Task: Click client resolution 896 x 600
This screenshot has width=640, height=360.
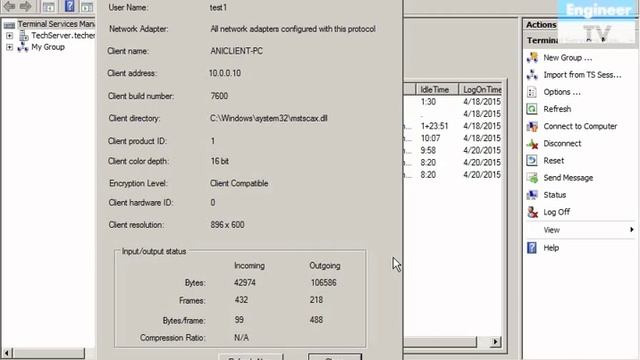Action: (227, 225)
